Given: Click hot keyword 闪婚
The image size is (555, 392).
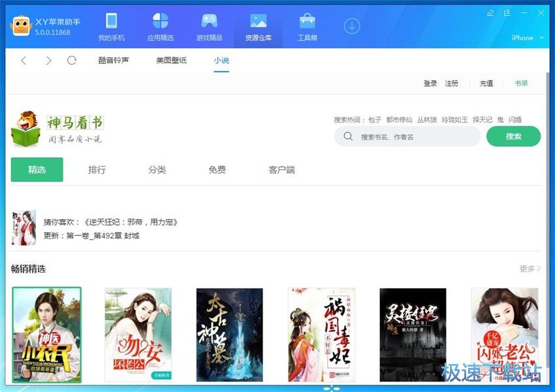Looking at the screenshot, I should tap(515, 120).
